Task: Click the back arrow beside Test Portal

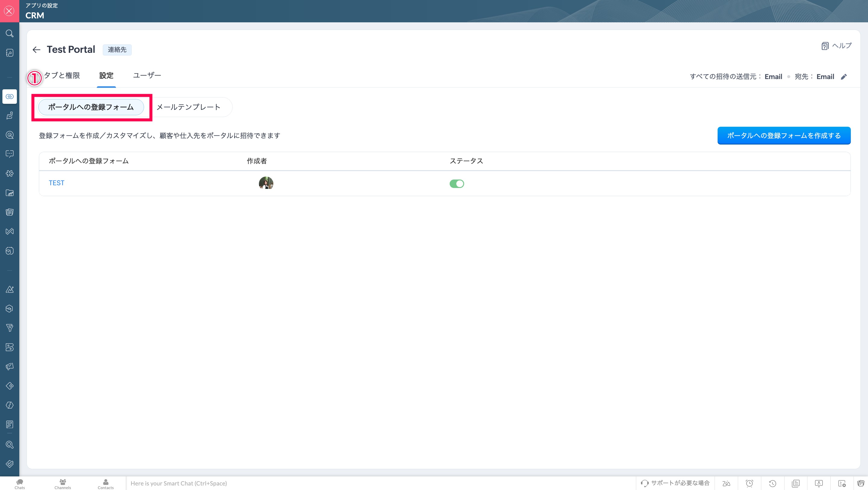Action: 36,50
